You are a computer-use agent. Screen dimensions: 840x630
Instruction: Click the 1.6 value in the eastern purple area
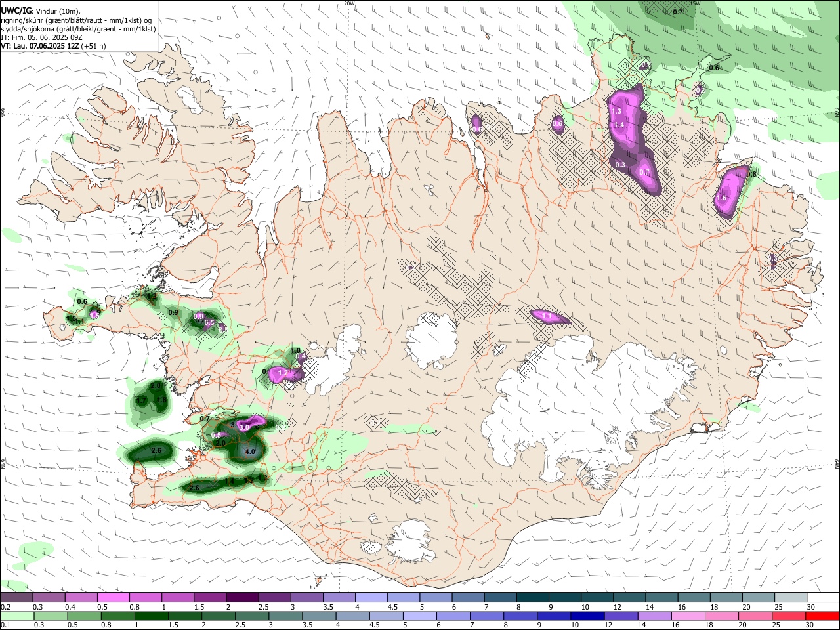pyautogui.click(x=722, y=198)
